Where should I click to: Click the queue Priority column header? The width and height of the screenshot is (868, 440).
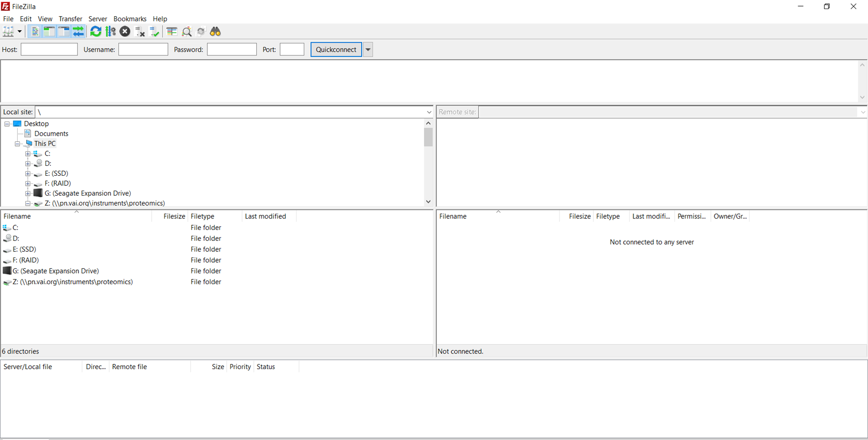pyautogui.click(x=240, y=367)
